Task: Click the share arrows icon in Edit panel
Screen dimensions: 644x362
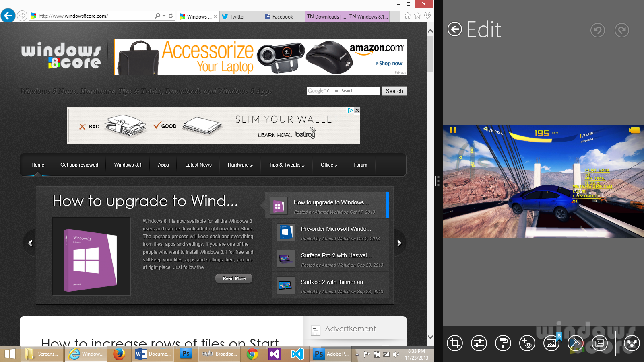Action: pos(632,343)
